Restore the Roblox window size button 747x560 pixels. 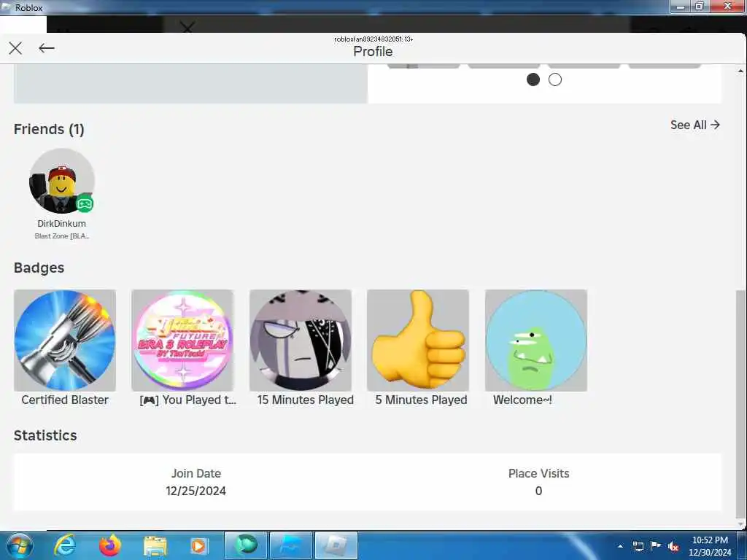[x=699, y=6]
